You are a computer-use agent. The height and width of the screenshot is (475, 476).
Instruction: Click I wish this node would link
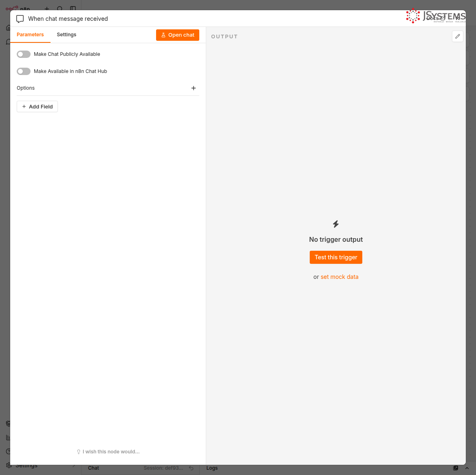tap(108, 452)
